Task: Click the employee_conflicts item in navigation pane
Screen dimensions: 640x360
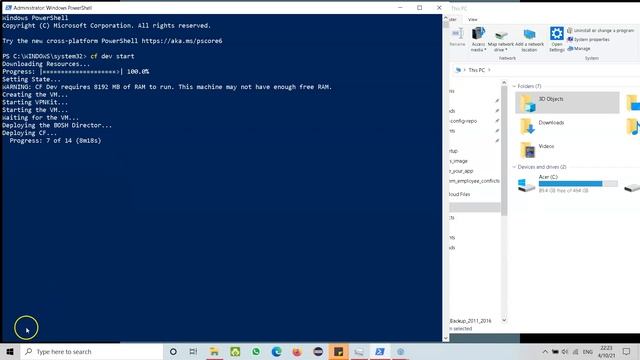Action: [475, 181]
